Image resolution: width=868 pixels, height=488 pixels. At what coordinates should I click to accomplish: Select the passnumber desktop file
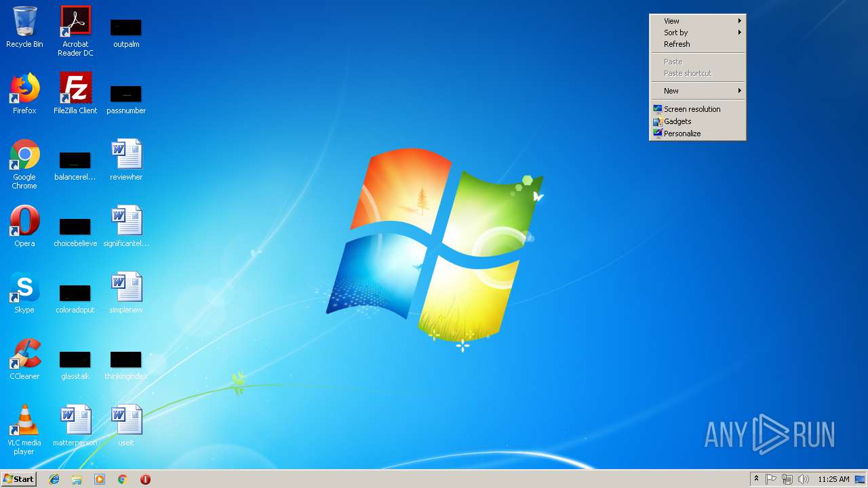pyautogui.click(x=126, y=99)
